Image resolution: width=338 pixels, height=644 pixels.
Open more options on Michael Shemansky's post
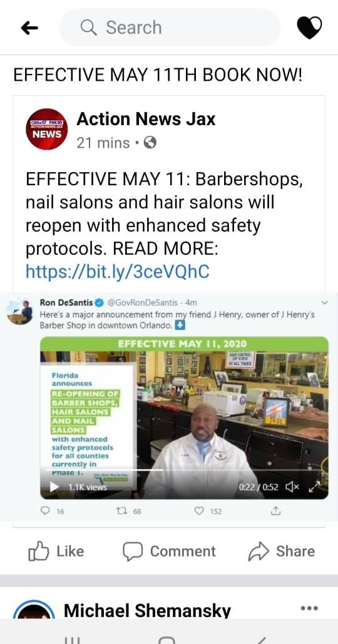point(309,608)
